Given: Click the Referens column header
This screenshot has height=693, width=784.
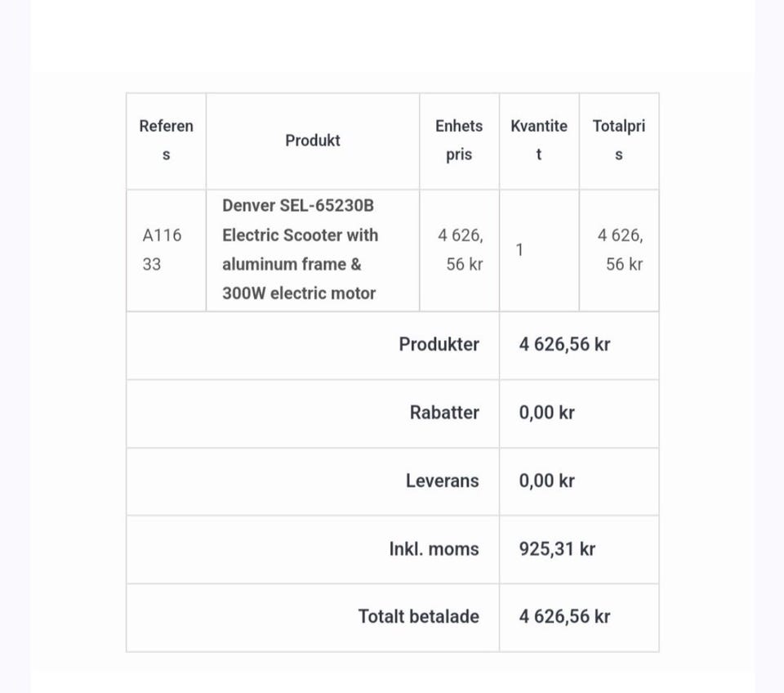Looking at the screenshot, I should (166, 141).
